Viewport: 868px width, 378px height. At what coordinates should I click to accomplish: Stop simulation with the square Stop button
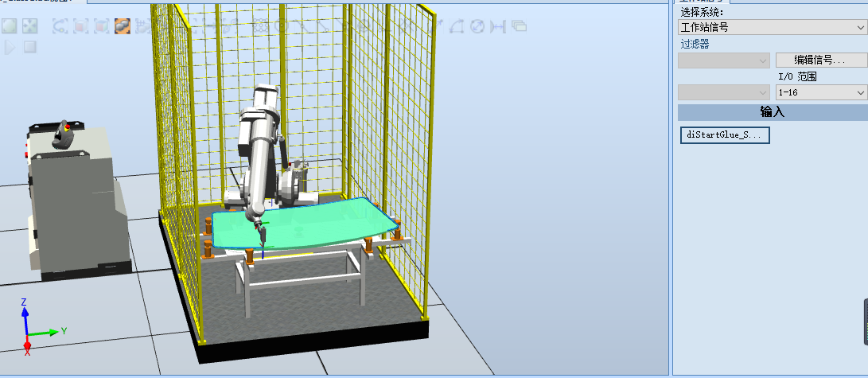[x=30, y=47]
